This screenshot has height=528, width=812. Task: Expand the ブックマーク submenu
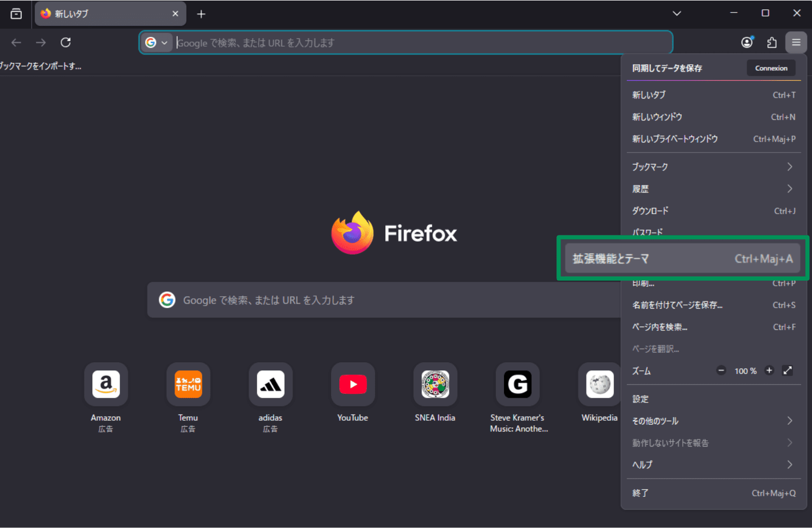pos(713,166)
